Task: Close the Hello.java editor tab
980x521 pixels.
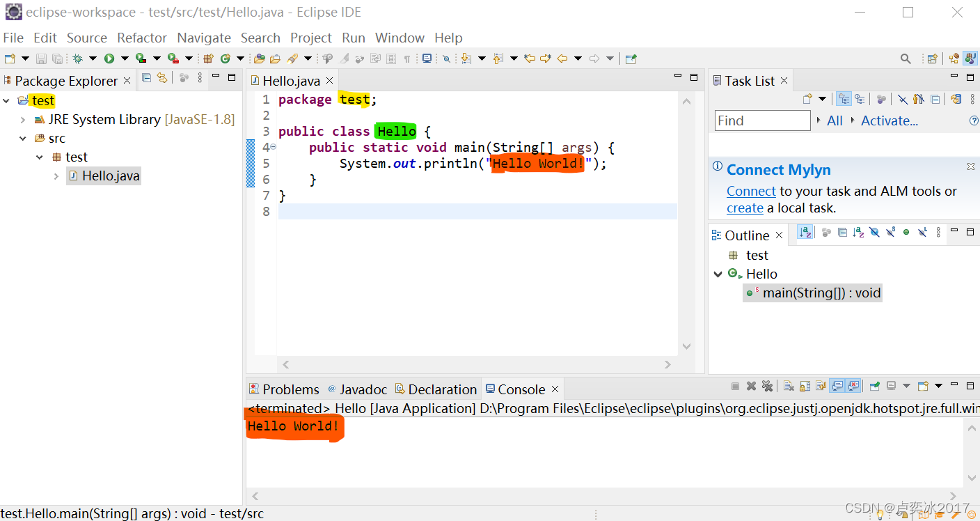Action: [x=330, y=81]
